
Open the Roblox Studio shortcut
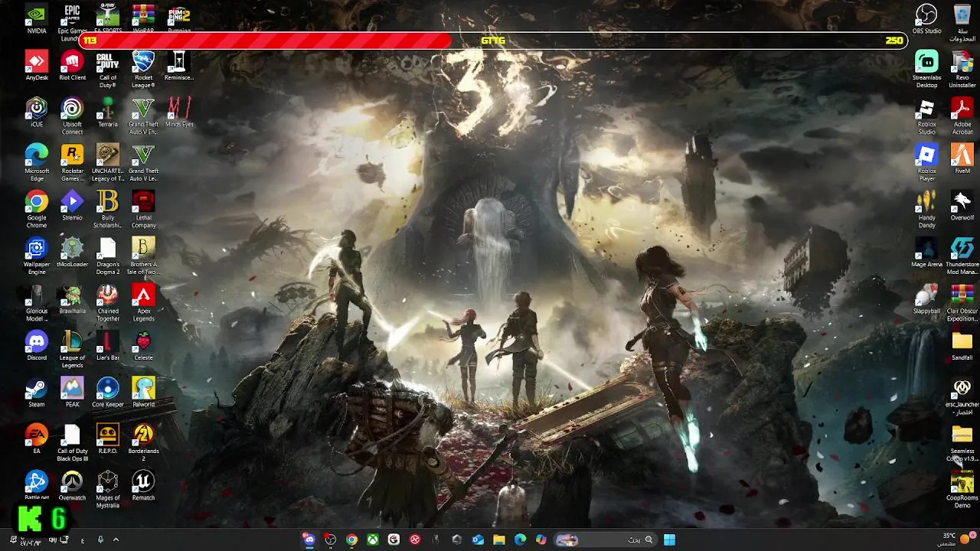pos(926,116)
